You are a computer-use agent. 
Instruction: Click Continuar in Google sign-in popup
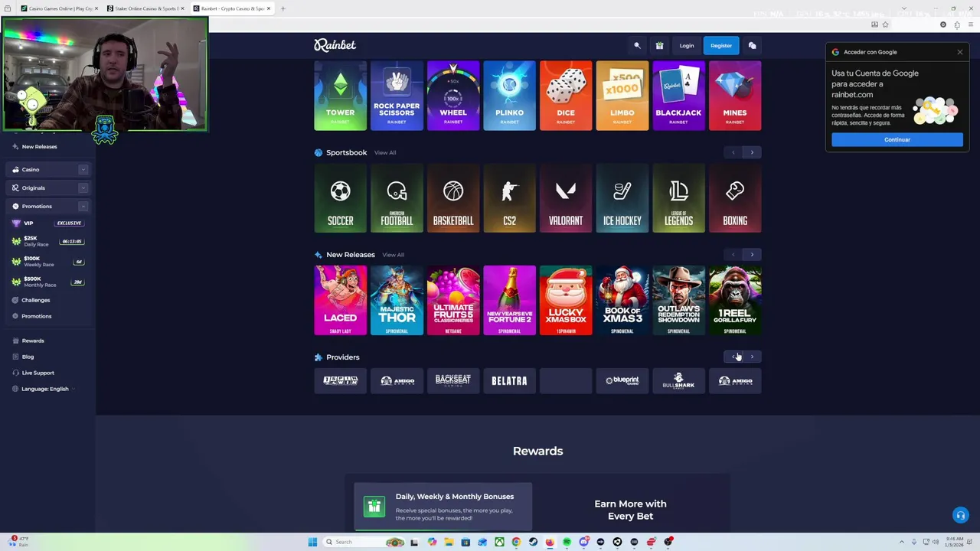click(897, 140)
